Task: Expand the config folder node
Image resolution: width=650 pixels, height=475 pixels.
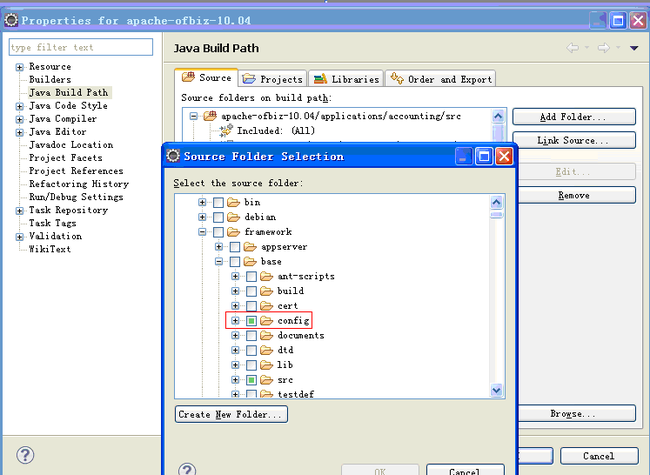Action: point(235,320)
